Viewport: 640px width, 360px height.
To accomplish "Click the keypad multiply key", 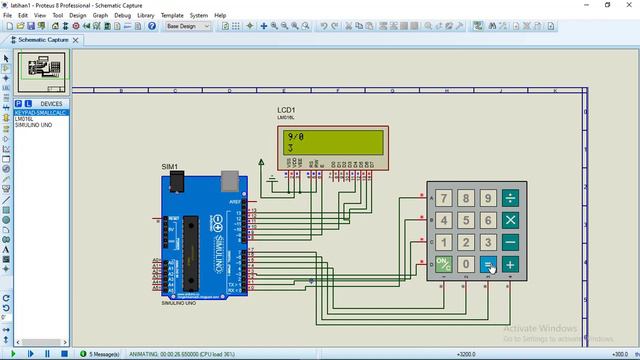I will (510, 220).
